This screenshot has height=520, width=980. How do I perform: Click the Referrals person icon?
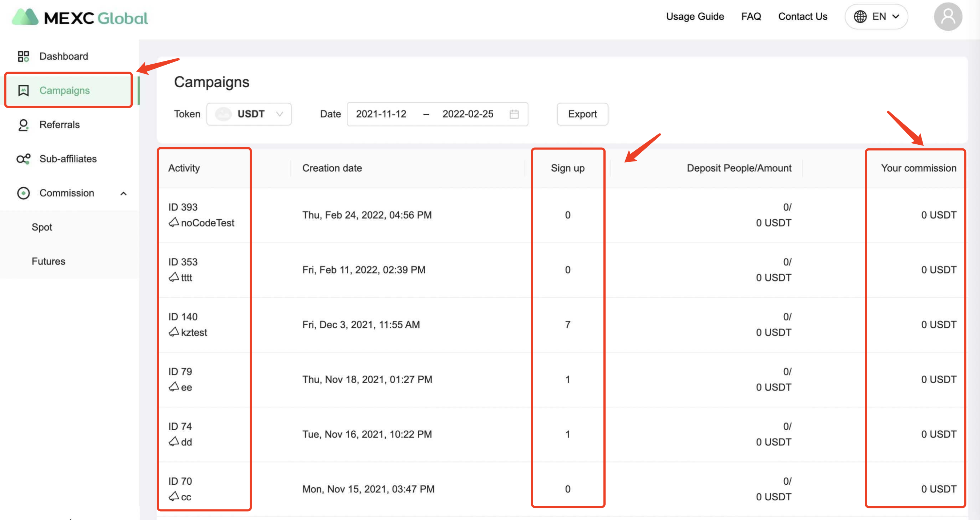point(23,125)
